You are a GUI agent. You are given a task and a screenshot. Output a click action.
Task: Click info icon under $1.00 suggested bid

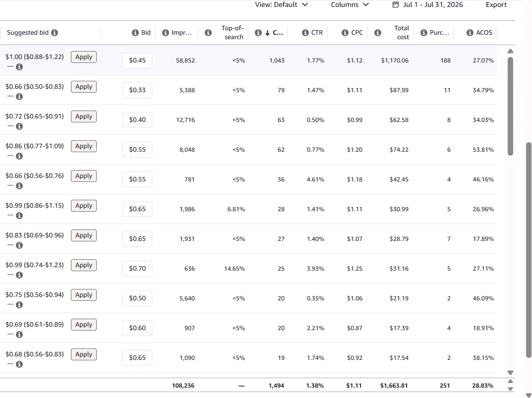[x=19, y=67]
